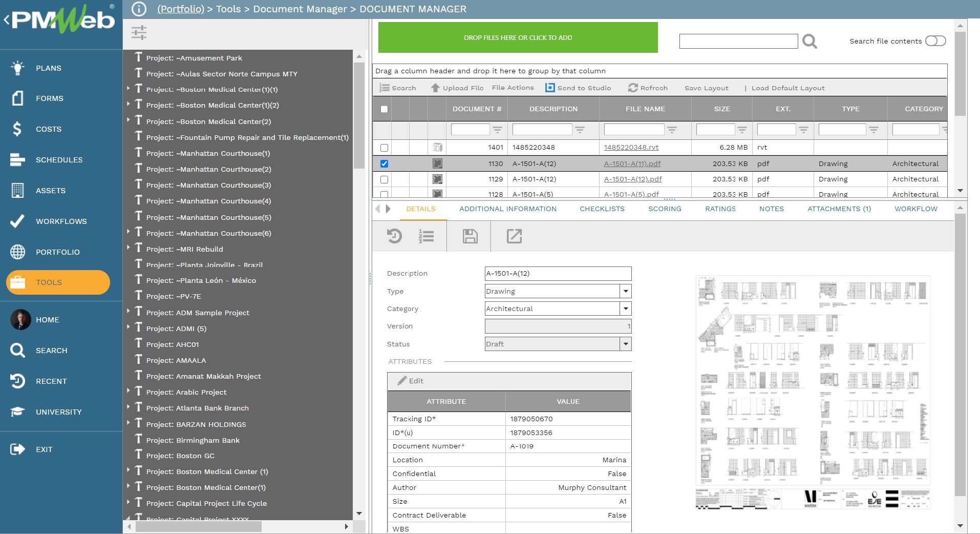
Task: Open the filter sliders icon above project tree
Action: [139, 33]
